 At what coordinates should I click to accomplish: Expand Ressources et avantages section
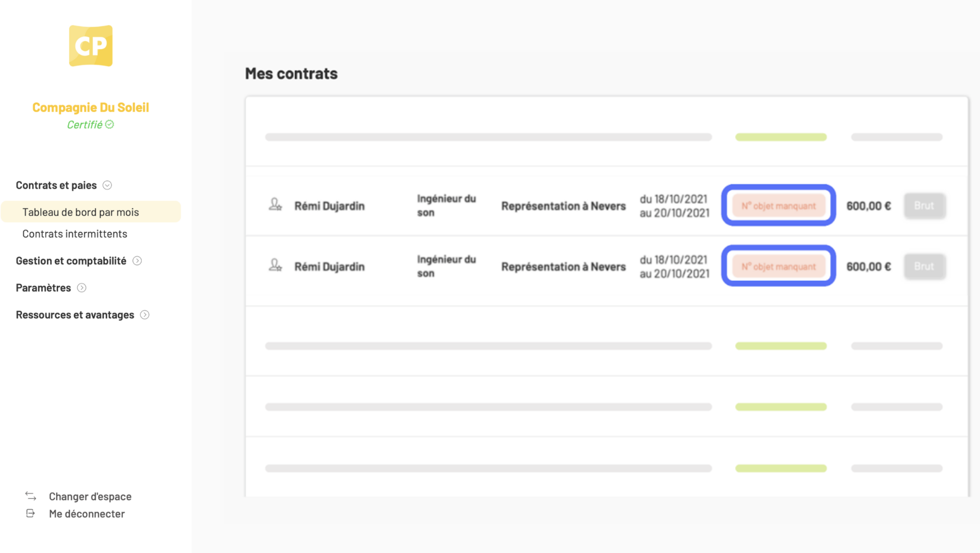pyautogui.click(x=145, y=315)
